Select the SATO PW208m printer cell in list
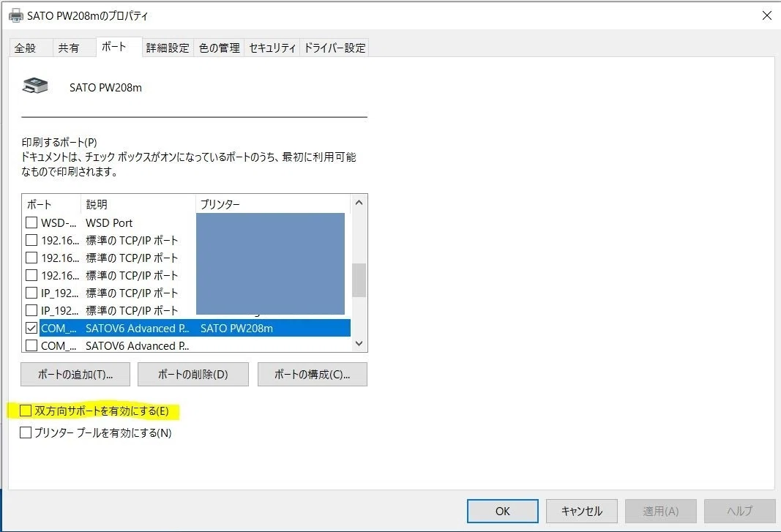 point(236,329)
